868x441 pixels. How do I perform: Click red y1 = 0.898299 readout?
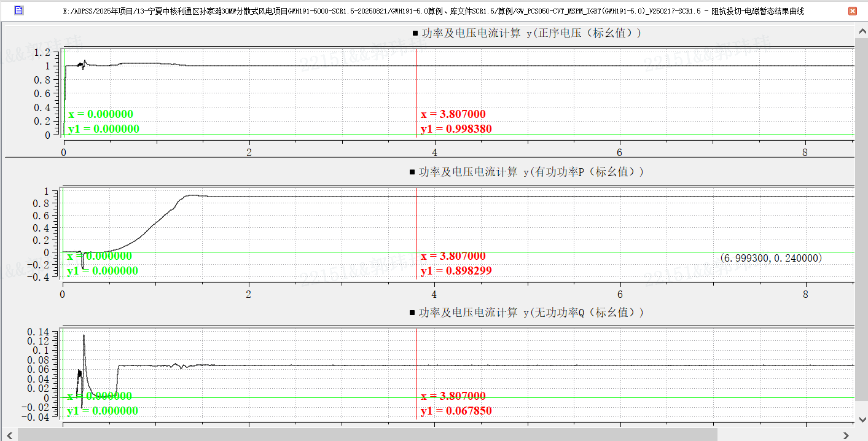[456, 271]
